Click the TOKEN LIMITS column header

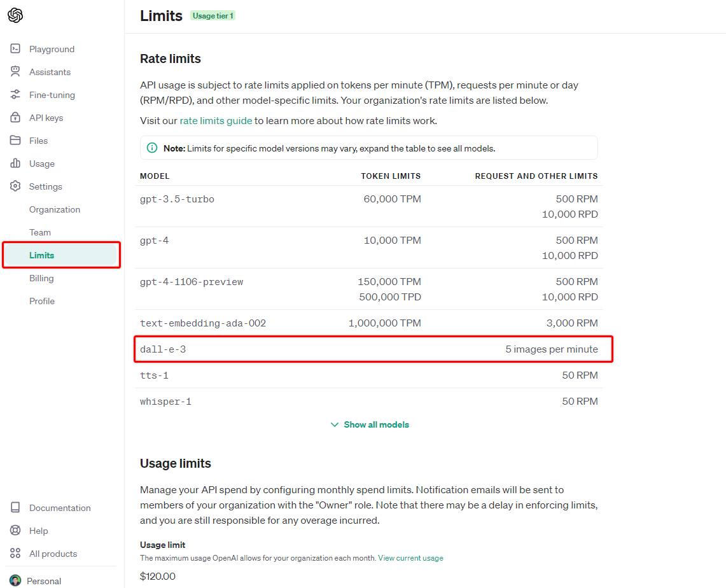(391, 176)
